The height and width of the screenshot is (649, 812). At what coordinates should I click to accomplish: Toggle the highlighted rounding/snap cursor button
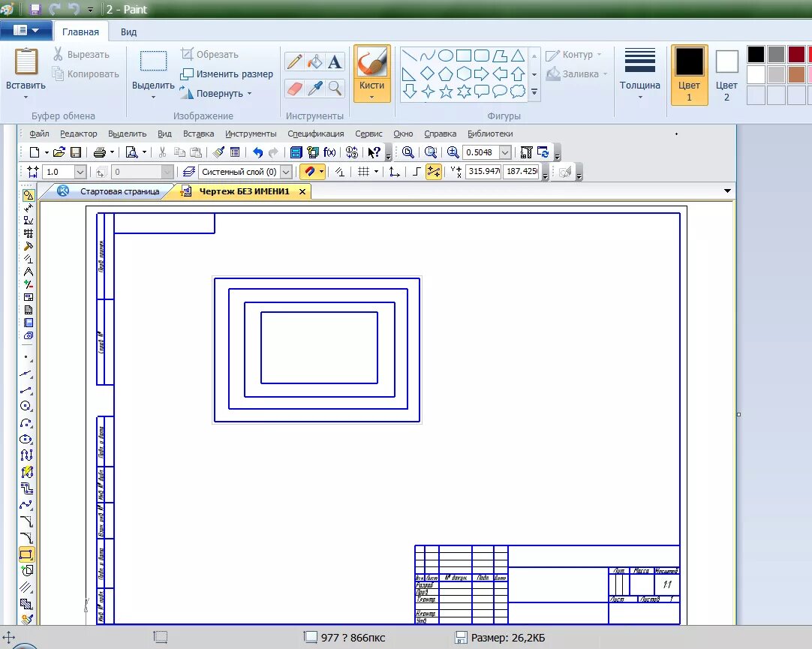click(x=434, y=172)
